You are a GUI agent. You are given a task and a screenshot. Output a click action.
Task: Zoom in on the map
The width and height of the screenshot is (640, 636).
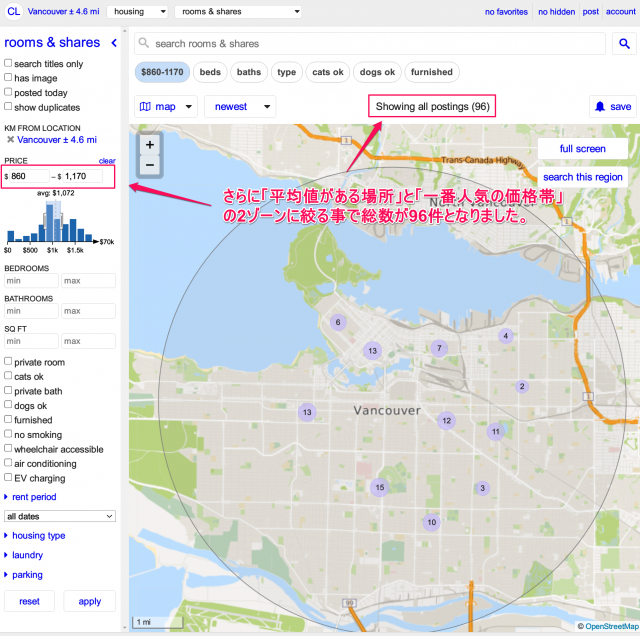click(150, 145)
